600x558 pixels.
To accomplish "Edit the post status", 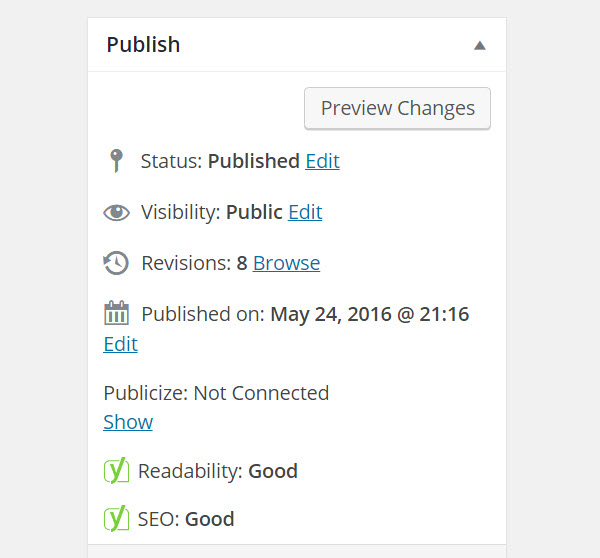I will point(322,161).
